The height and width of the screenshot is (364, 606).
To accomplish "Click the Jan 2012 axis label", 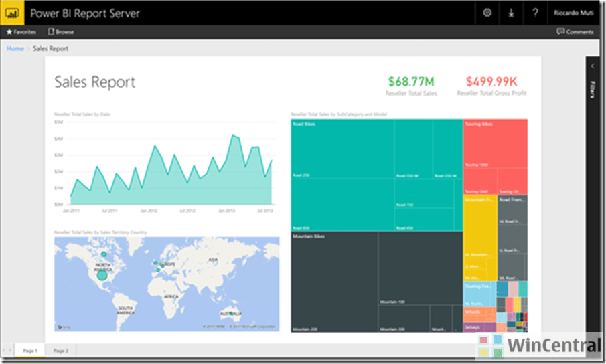I will [149, 211].
